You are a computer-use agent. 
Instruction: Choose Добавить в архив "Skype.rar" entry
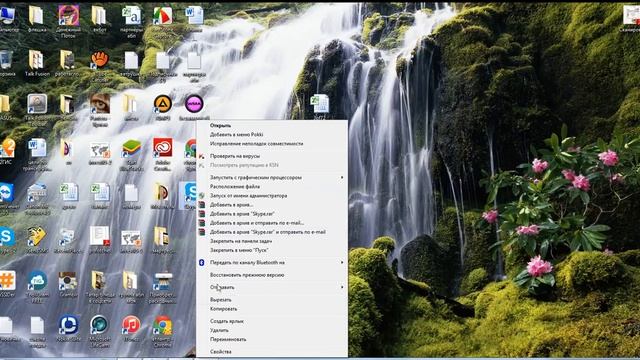click(x=242, y=213)
